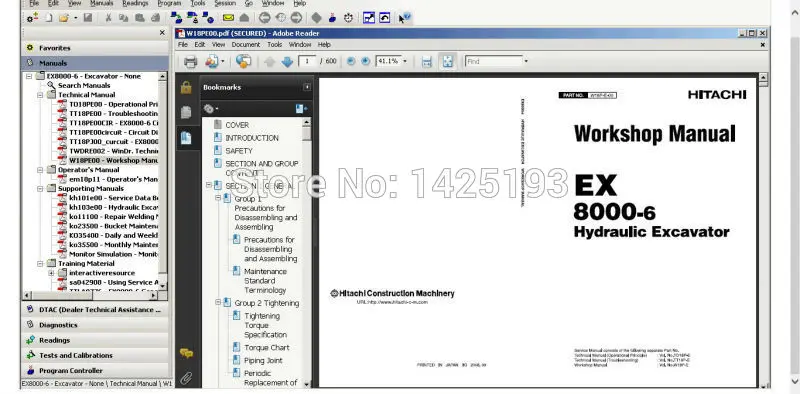Open the dropdown arrow beside Open folder icon
Screen dimensions: 800x394
coord(76,18)
